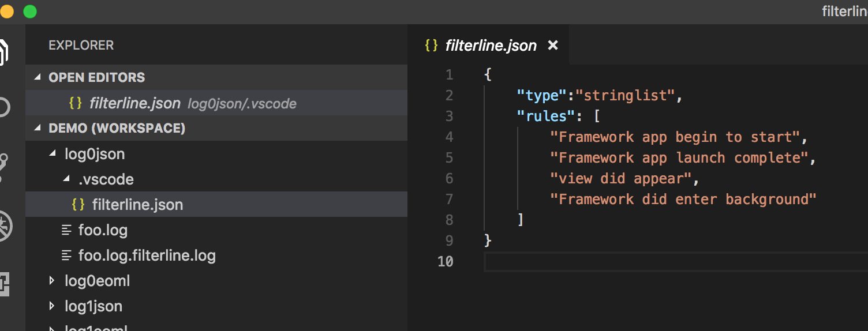Close the filterline.json editor tab
The height and width of the screenshot is (331, 868).
point(553,45)
